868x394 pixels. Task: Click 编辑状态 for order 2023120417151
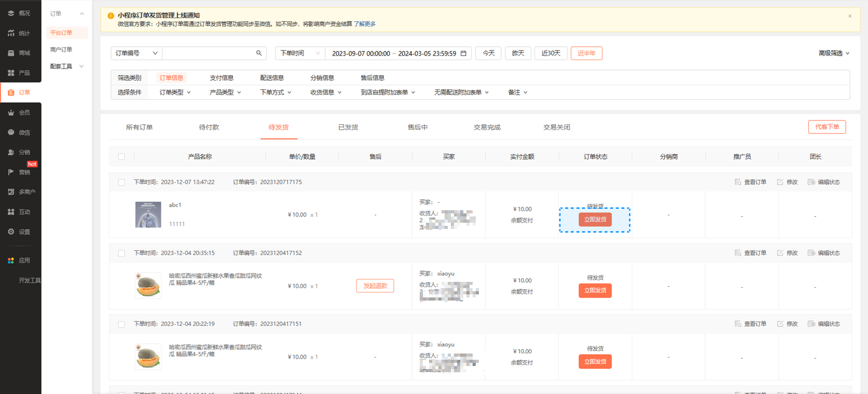click(x=823, y=324)
